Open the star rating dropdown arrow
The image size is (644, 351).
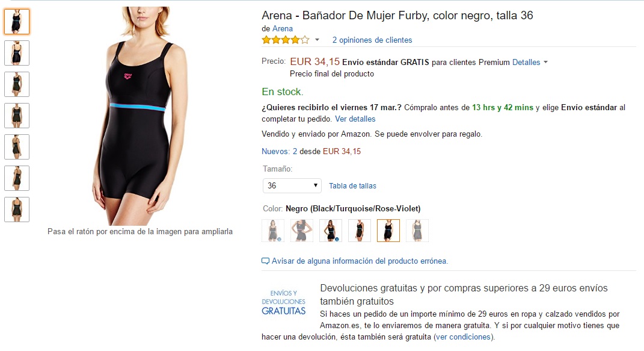coord(317,40)
